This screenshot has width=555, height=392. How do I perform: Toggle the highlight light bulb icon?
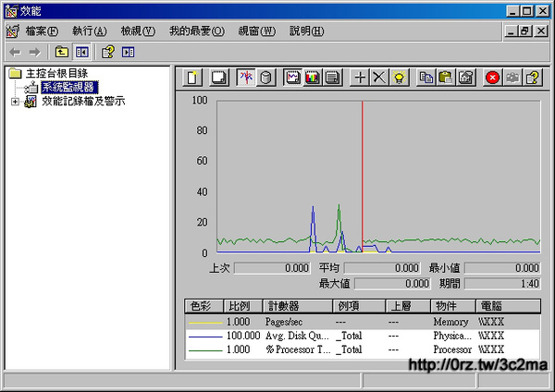(400, 78)
